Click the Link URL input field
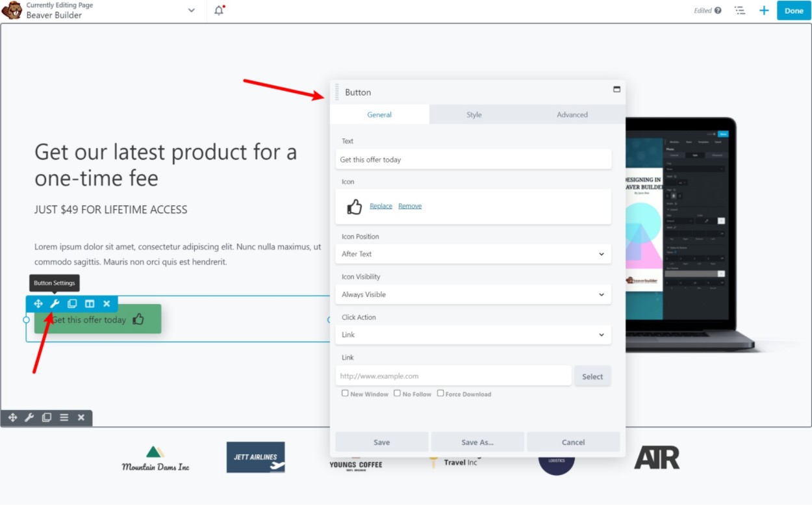Screen dimensions: 812x512 (453, 376)
